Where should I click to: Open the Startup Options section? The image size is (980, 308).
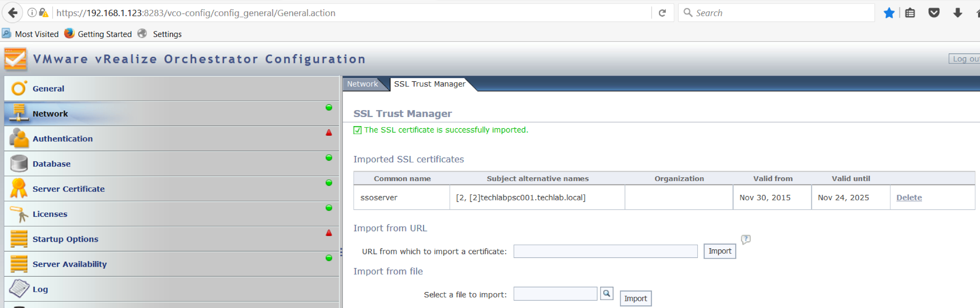65,239
